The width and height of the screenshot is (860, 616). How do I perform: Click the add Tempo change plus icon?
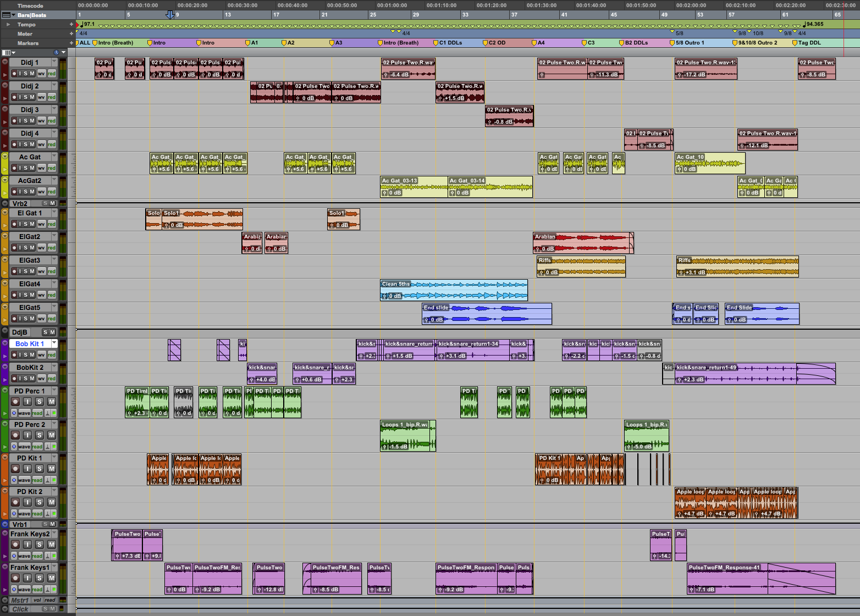[71, 25]
